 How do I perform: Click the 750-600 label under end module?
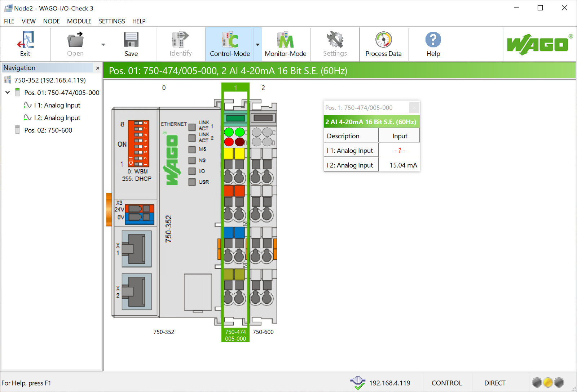(263, 332)
